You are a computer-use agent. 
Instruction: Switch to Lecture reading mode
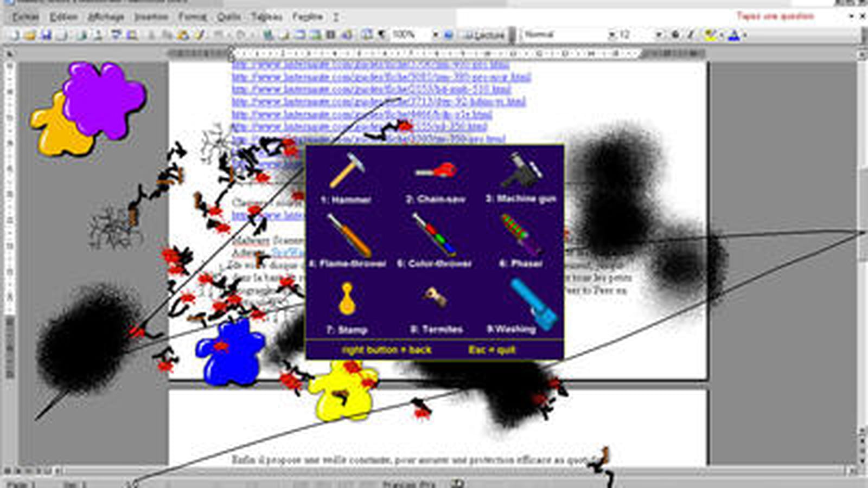[x=484, y=35]
